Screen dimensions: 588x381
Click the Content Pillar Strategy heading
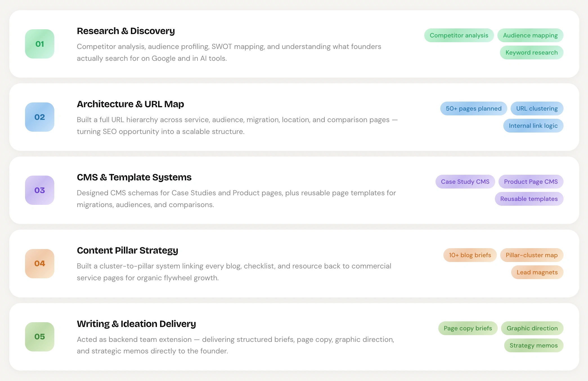click(x=127, y=250)
